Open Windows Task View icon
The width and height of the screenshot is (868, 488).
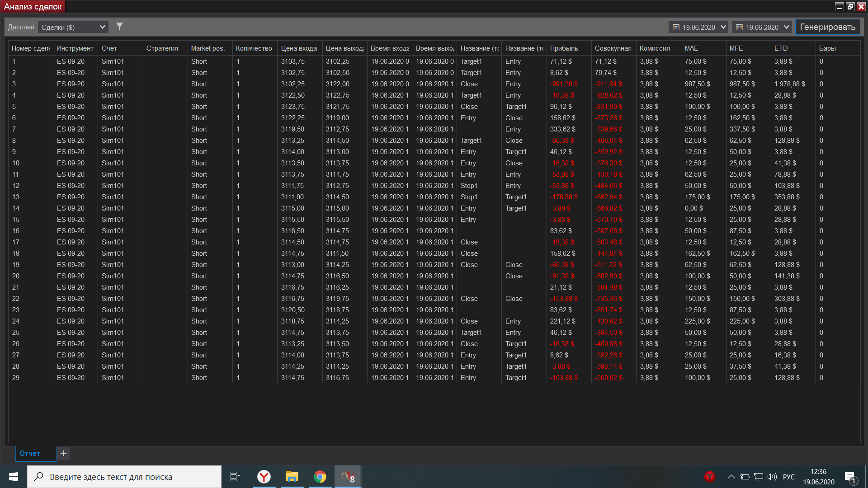tap(235, 477)
